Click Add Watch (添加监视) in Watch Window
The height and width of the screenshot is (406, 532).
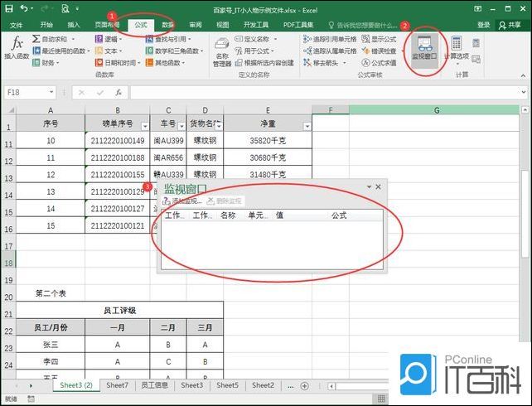182,201
